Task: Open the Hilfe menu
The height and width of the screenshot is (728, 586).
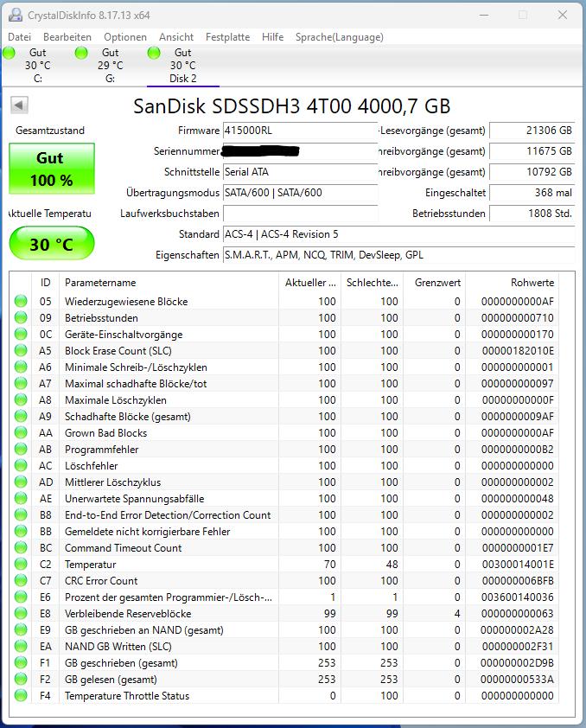Action: pos(273,37)
